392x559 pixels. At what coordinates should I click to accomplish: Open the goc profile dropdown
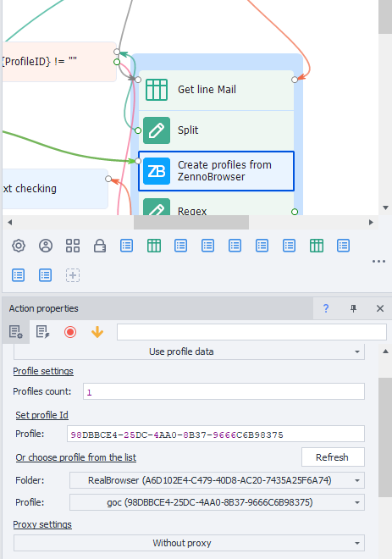pyautogui.click(x=217, y=502)
